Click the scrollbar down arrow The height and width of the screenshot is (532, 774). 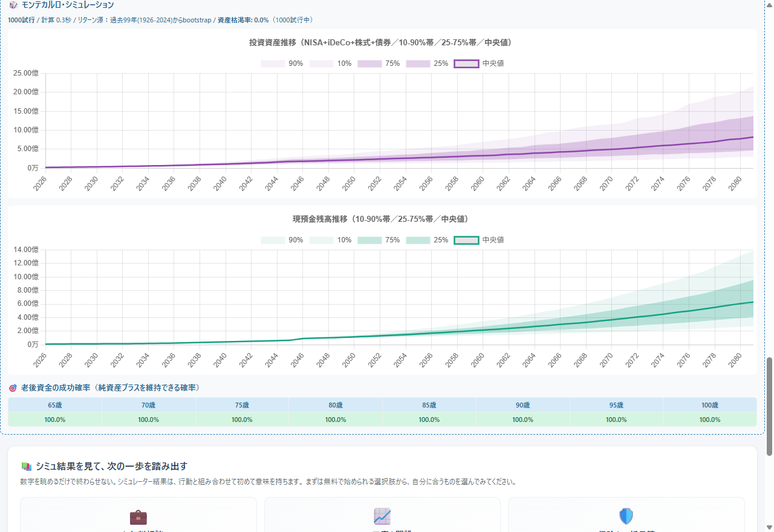pyautogui.click(x=769, y=527)
